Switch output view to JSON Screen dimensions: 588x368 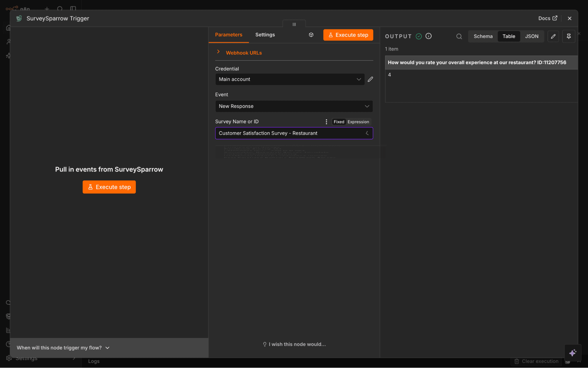click(x=532, y=36)
